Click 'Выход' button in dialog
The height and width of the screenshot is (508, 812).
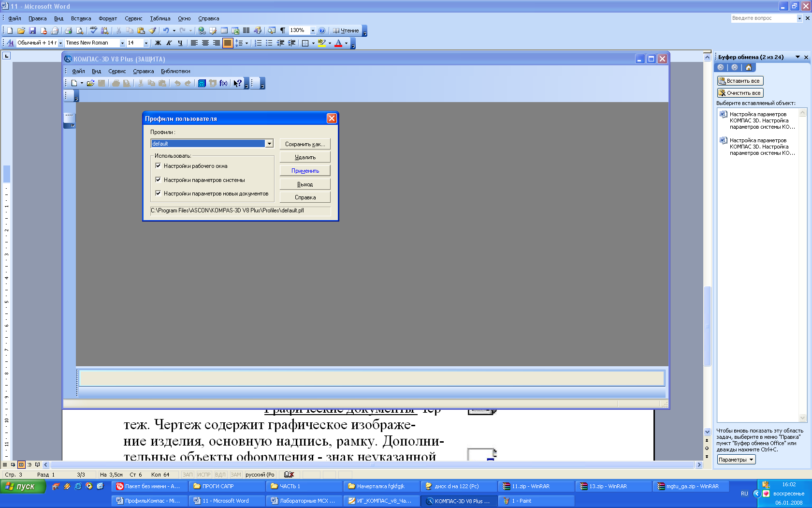(x=305, y=184)
